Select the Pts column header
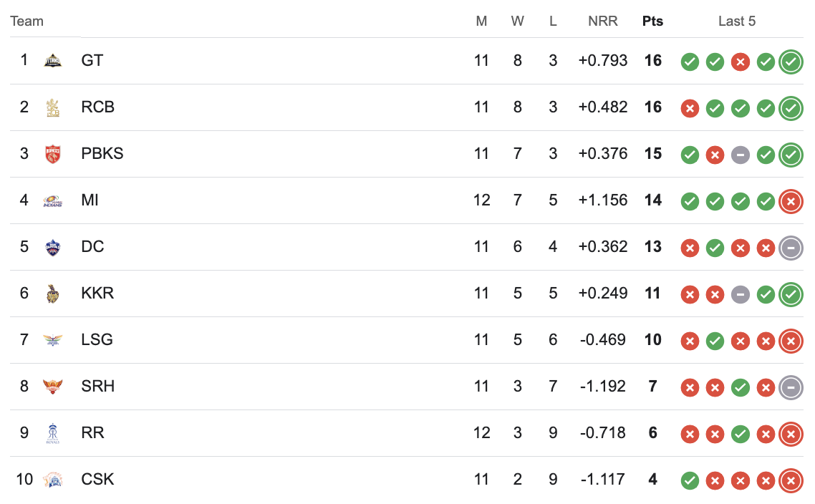Viewport: 815px width, 504px height. [x=653, y=21]
